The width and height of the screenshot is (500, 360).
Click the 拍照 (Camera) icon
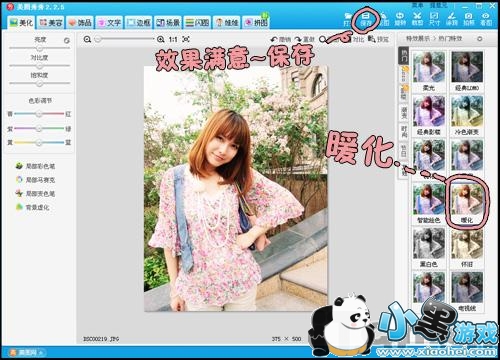click(469, 19)
